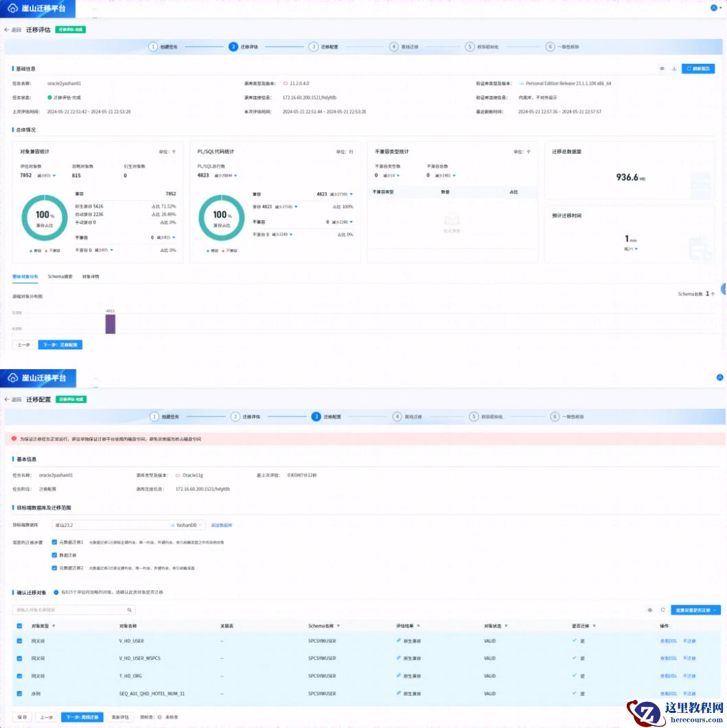
Task: Click the refresh icon beside 批量设置是否迁移
Action: tap(662, 609)
